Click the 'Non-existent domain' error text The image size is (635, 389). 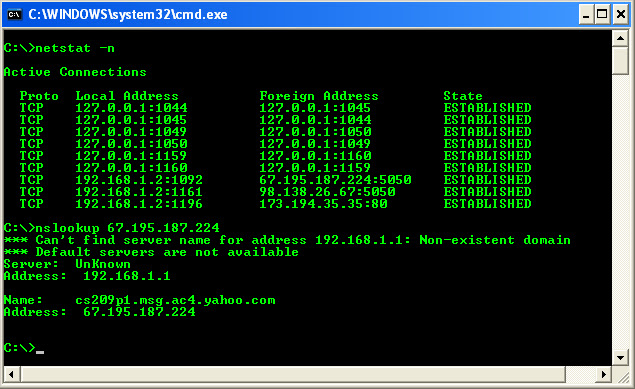(495, 240)
